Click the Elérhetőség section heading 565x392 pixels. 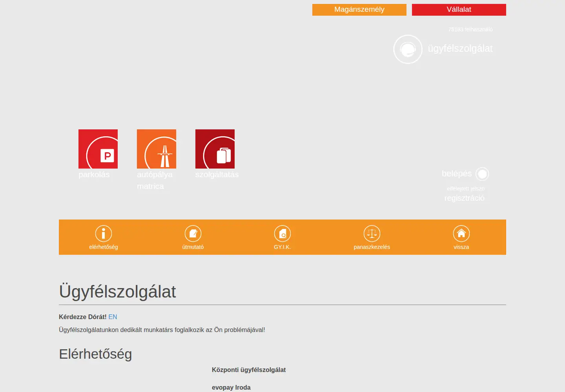tap(95, 354)
